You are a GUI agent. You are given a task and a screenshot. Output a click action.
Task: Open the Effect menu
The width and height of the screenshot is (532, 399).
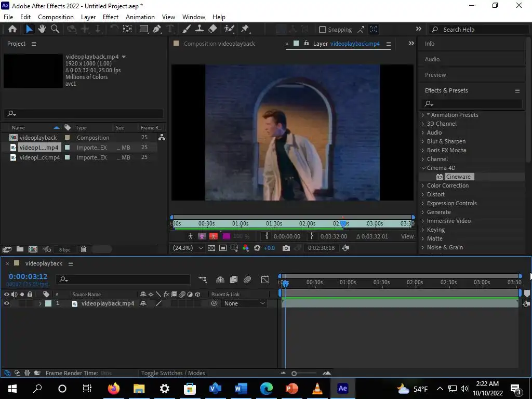point(111,17)
